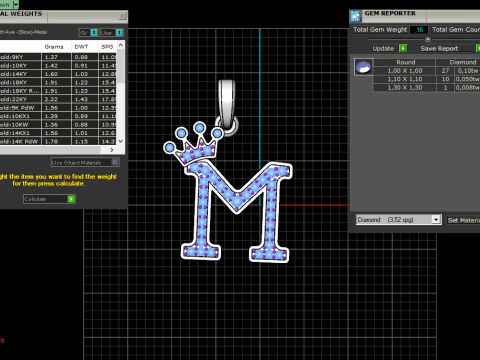Click the metal table scroll right arrow
Viewport: 480px width, 360px height.
pos(112,150)
